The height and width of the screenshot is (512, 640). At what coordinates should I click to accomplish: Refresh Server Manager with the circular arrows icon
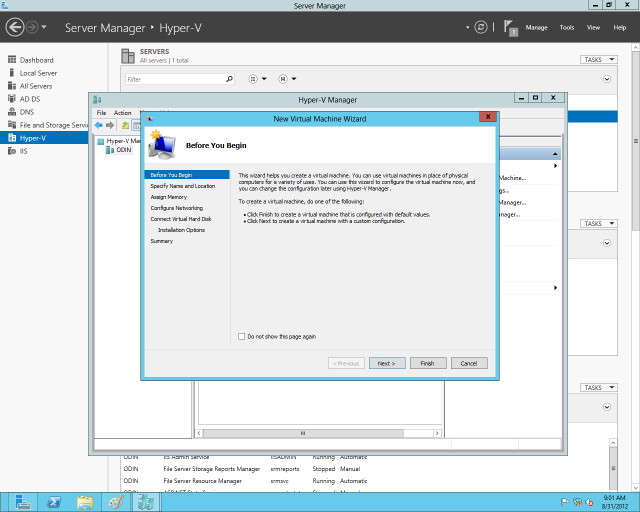(x=481, y=27)
